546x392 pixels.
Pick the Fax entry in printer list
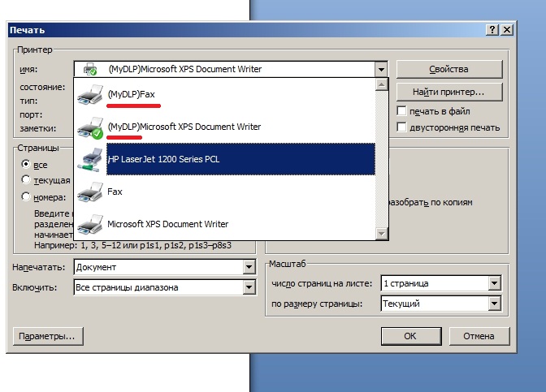click(x=225, y=192)
